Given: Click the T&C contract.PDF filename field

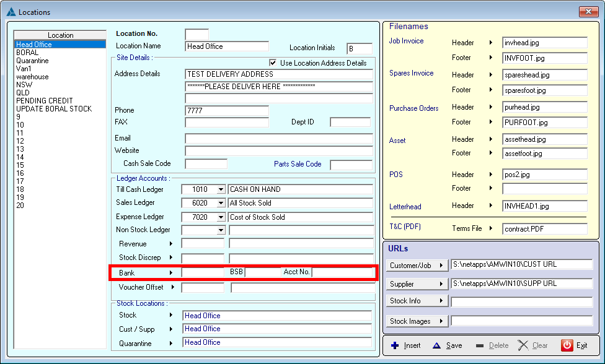Looking at the screenshot, I should click(545, 229).
